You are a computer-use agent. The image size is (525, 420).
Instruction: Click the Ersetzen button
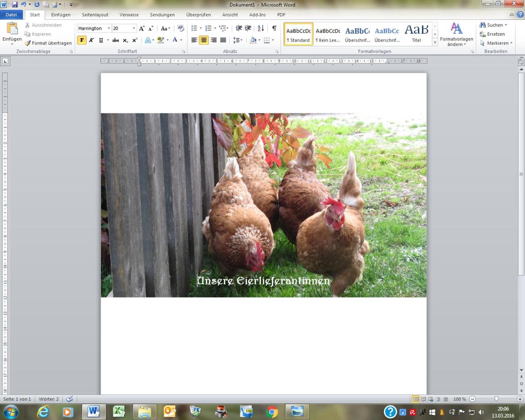(492, 34)
